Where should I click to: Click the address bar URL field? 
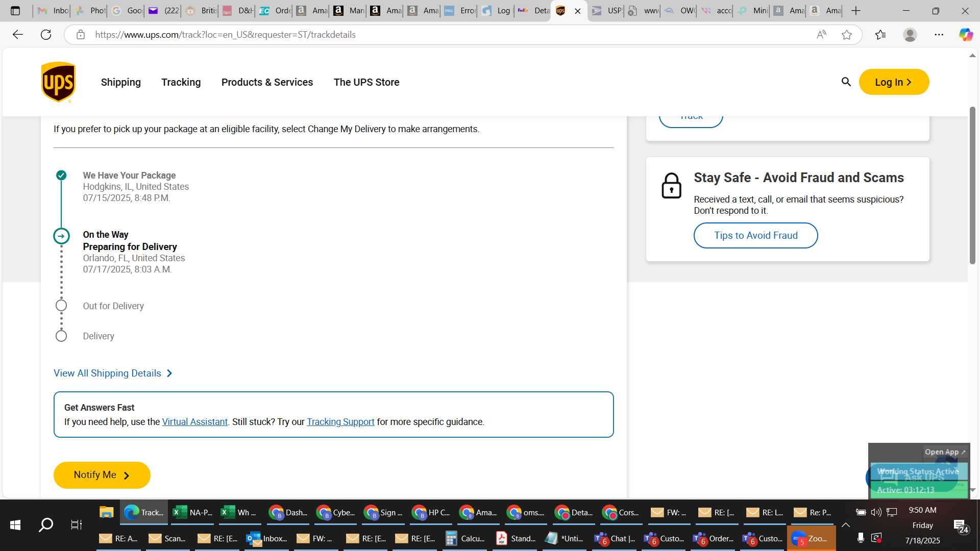click(449, 35)
